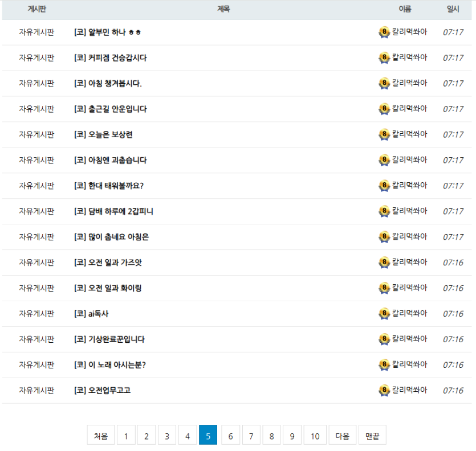Click level medal icon in '많이 춥네요 아침은' row

click(x=384, y=237)
